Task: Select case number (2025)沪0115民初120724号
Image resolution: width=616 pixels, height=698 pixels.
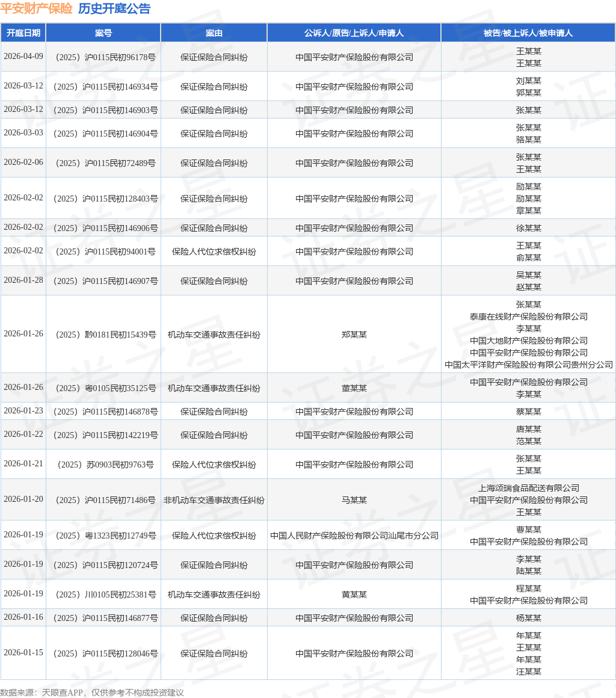Action: 105,565
